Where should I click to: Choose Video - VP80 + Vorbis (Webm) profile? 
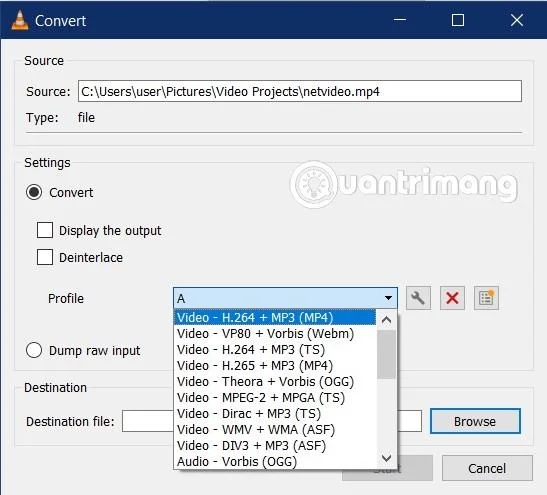(x=275, y=333)
